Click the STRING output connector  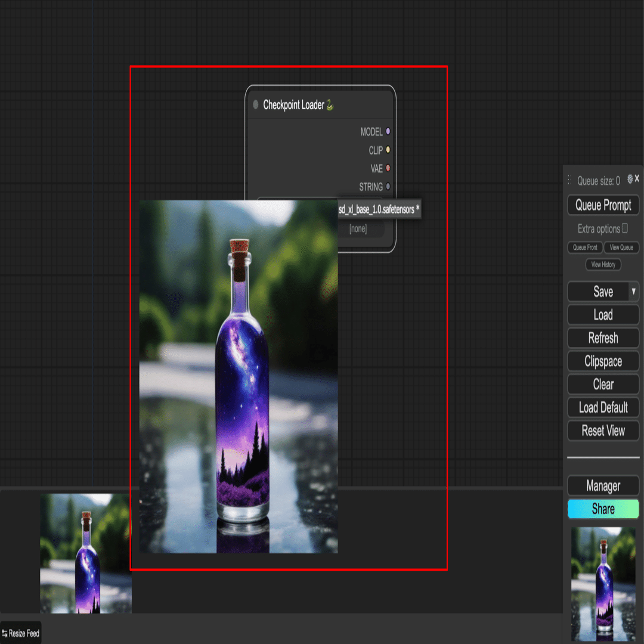[x=388, y=187]
